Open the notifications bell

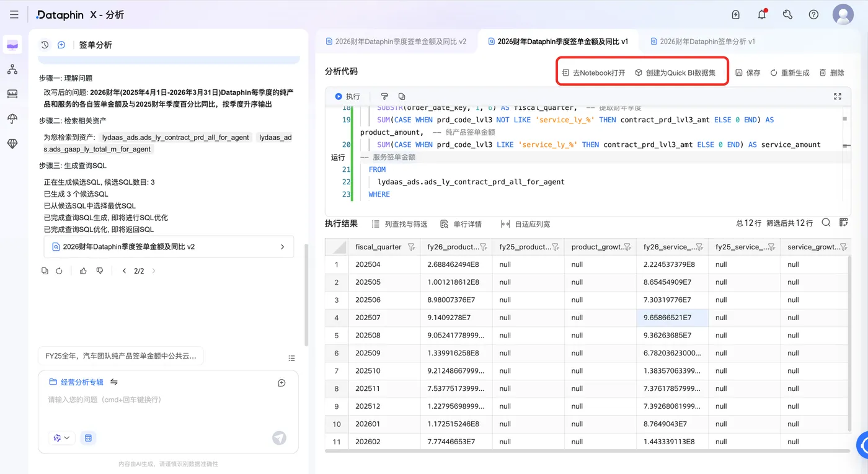tap(762, 15)
